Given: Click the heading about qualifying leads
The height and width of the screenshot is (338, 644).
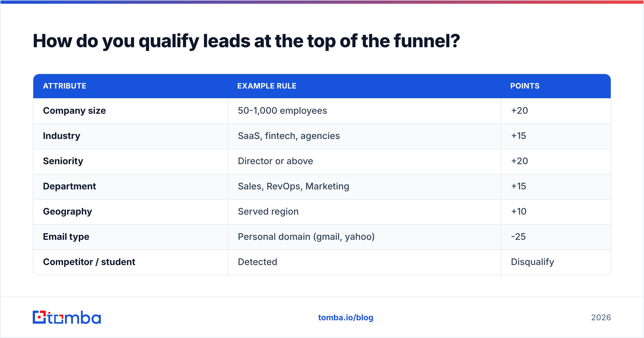Looking at the screenshot, I should pyautogui.click(x=246, y=41).
